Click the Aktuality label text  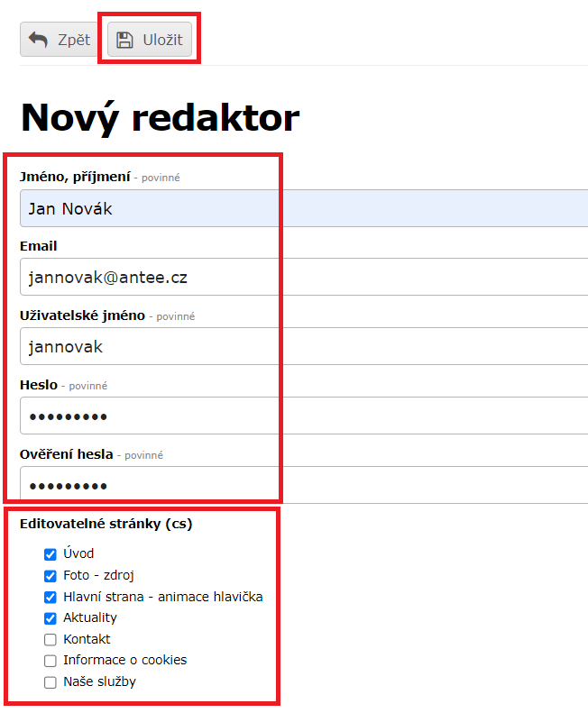pos(90,618)
